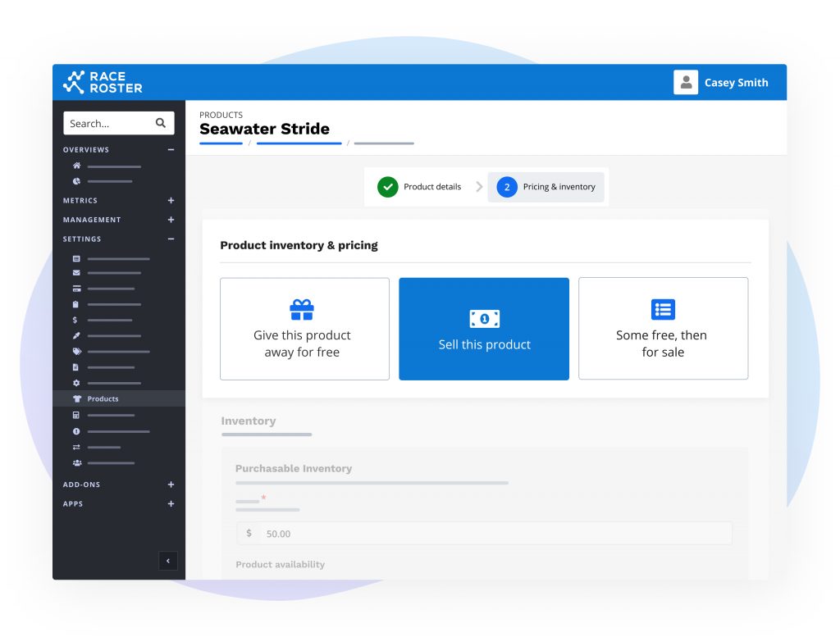Screen dimensions: 840x637
Task: Click the tags icon in sidebar
Action: coord(77,352)
